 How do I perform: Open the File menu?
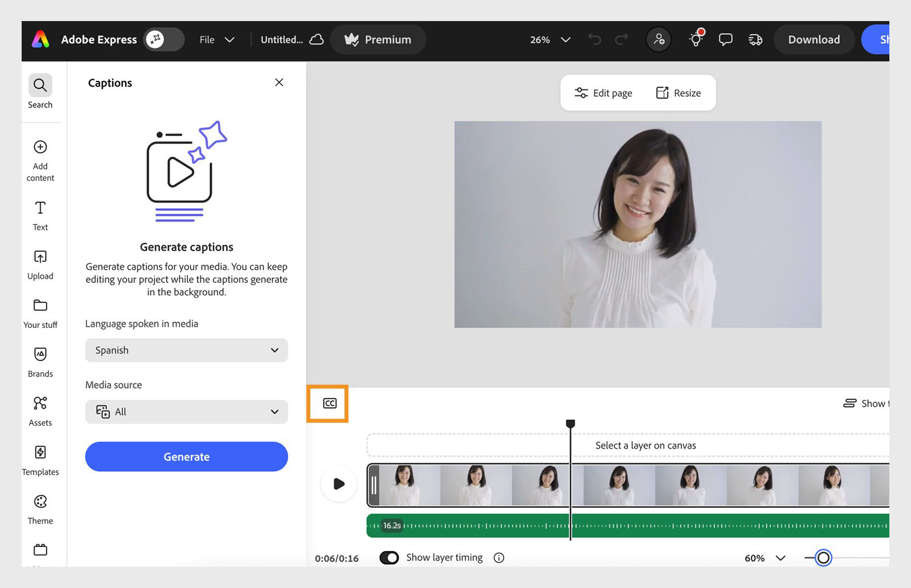click(216, 39)
